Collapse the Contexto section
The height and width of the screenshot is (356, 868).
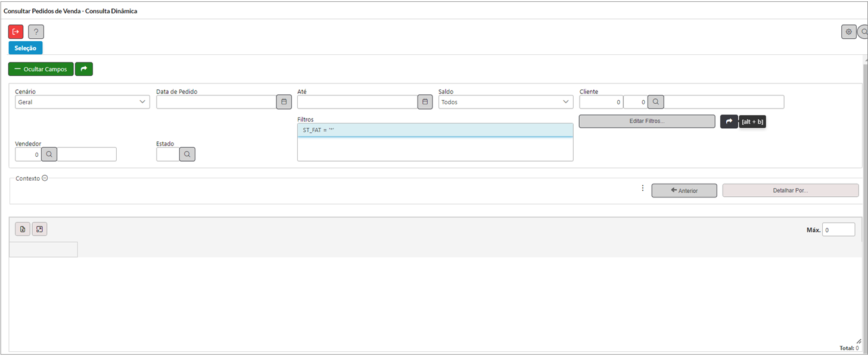click(45, 178)
